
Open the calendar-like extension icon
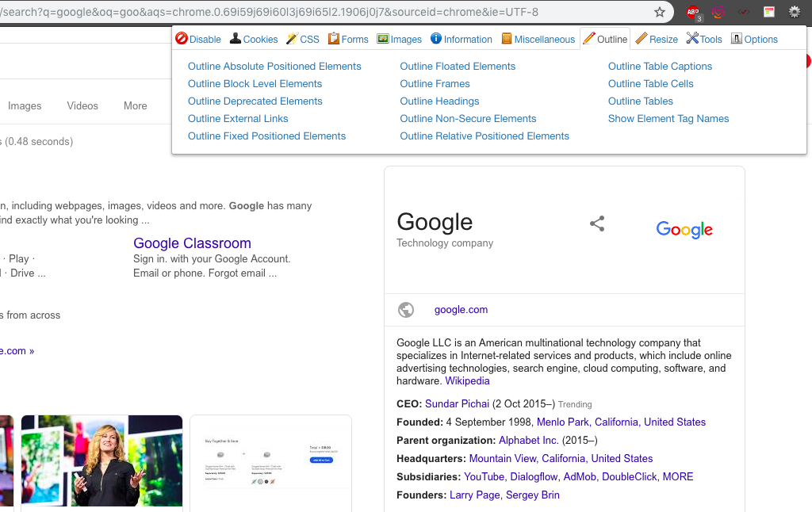point(769,12)
